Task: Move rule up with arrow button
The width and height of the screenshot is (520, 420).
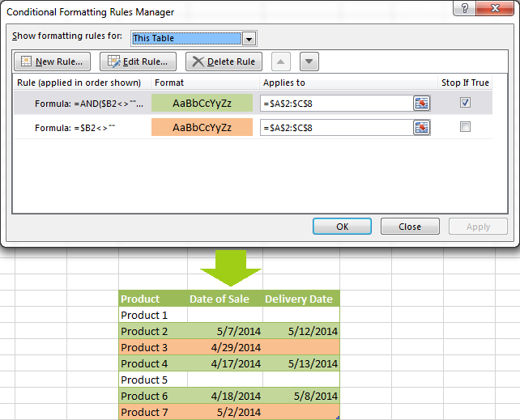Action: [x=281, y=62]
